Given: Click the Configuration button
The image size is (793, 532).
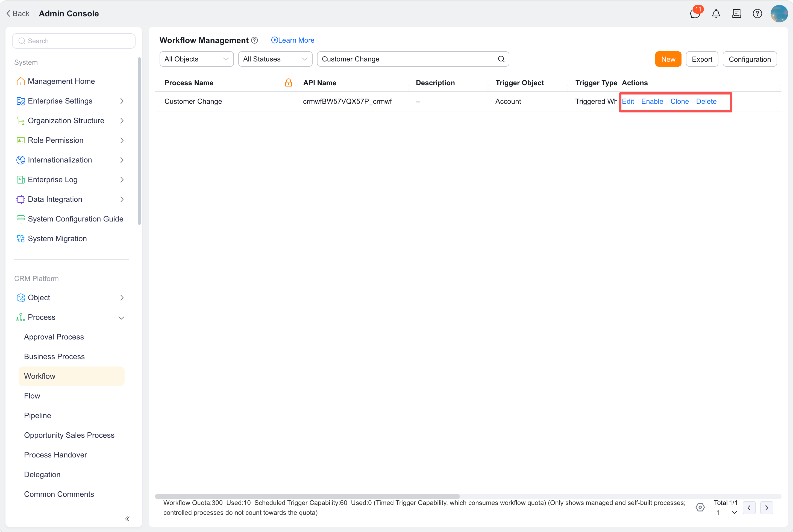Looking at the screenshot, I should (x=750, y=59).
